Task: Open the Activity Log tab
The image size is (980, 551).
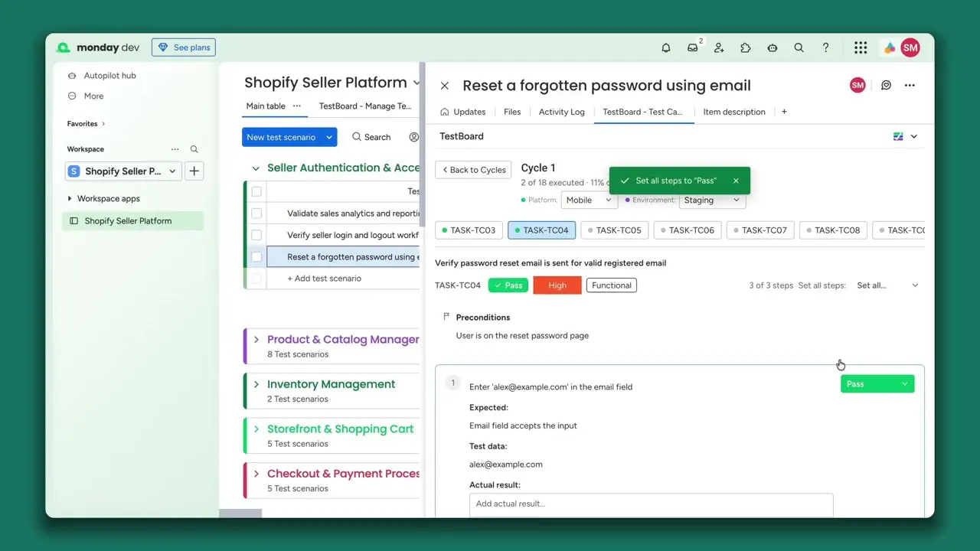Action: click(x=561, y=112)
